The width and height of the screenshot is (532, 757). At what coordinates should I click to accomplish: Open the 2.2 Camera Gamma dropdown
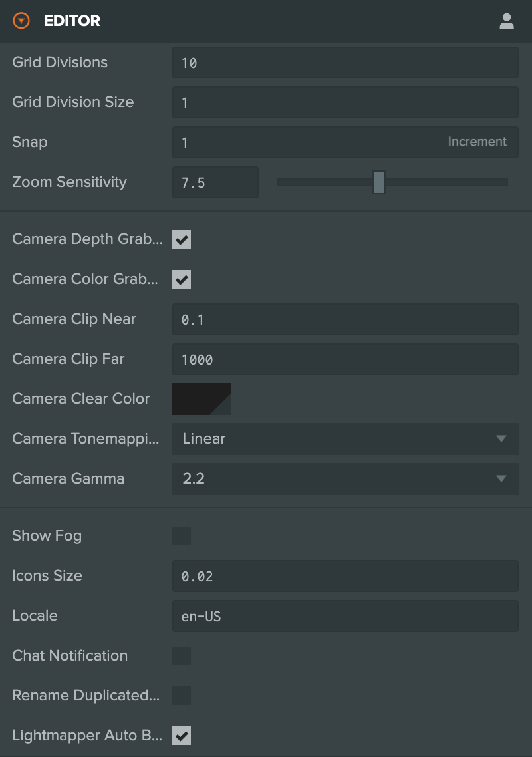(x=345, y=479)
